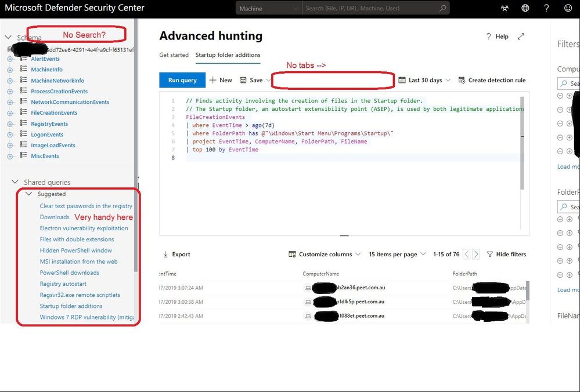Click the globe language icon

tap(525, 8)
